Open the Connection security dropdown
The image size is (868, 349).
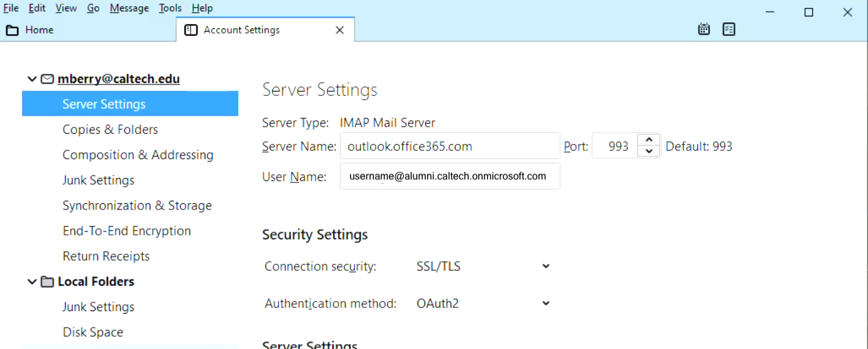(x=483, y=266)
